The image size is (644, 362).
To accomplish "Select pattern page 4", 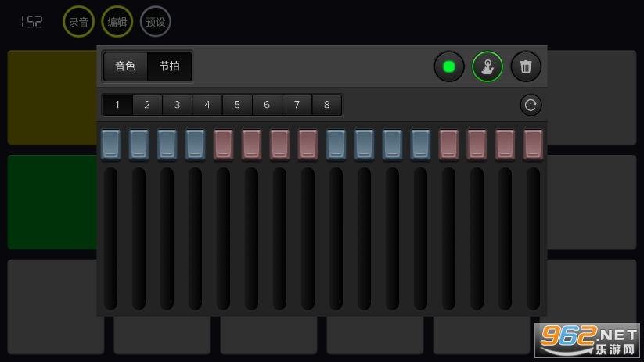I will coord(207,105).
